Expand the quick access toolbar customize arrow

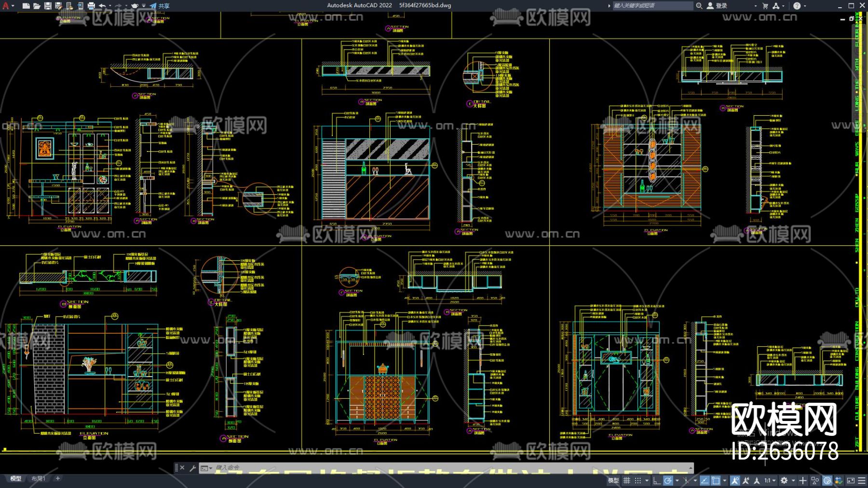click(144, 6)
